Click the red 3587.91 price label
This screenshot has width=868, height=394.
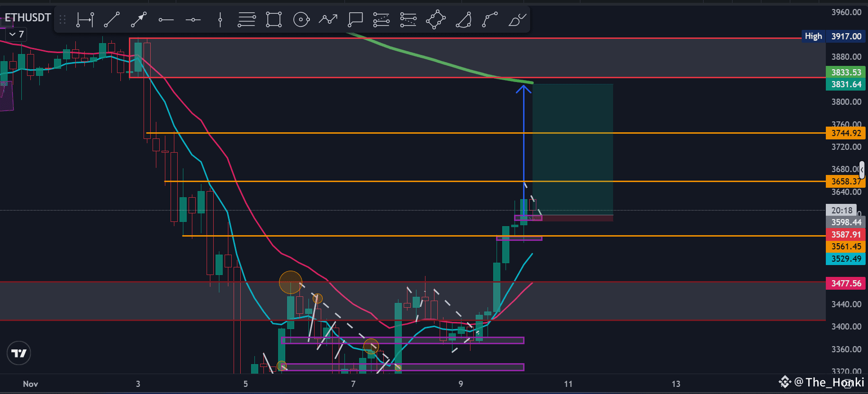coord(846,235)
